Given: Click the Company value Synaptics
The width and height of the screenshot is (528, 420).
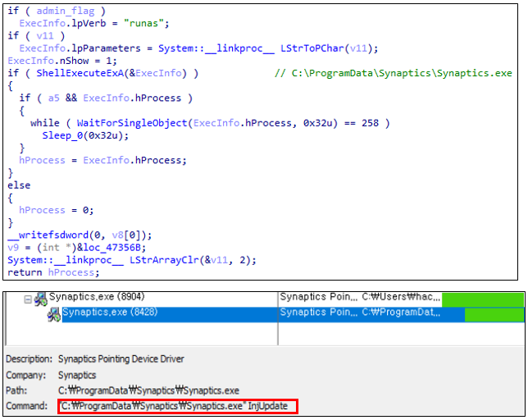Looking at the screenshot, I should pos(77,375).
